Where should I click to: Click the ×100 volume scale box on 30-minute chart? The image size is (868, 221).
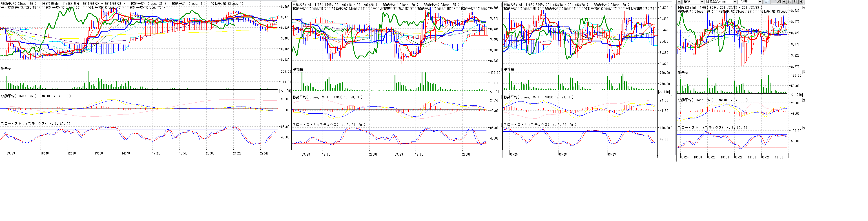click(664, 92)
